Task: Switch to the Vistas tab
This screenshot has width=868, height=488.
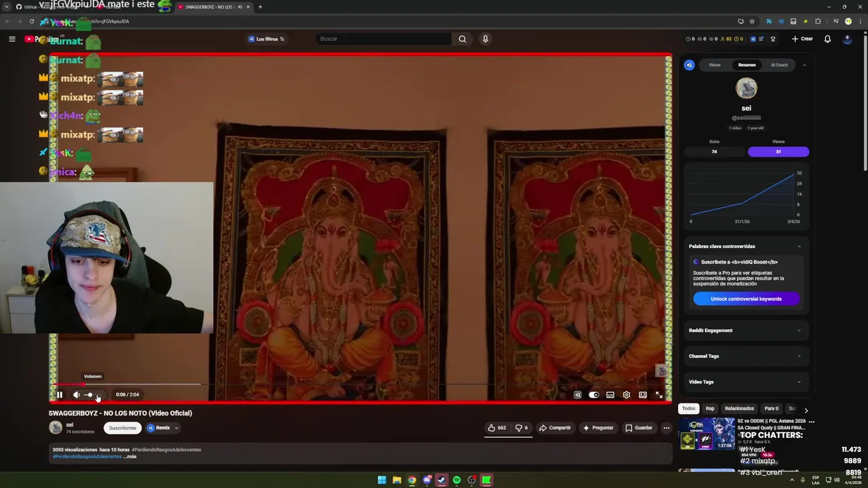Action: (715, 65)
